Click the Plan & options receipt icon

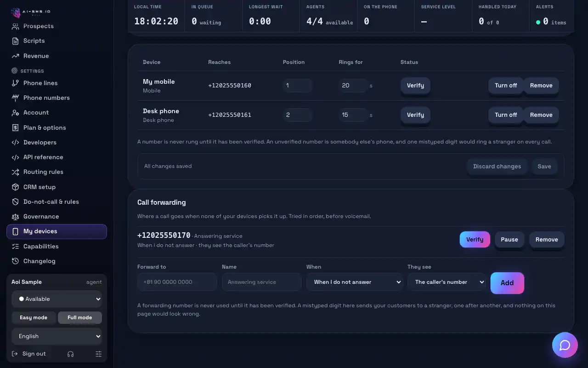tap(15, 127)
